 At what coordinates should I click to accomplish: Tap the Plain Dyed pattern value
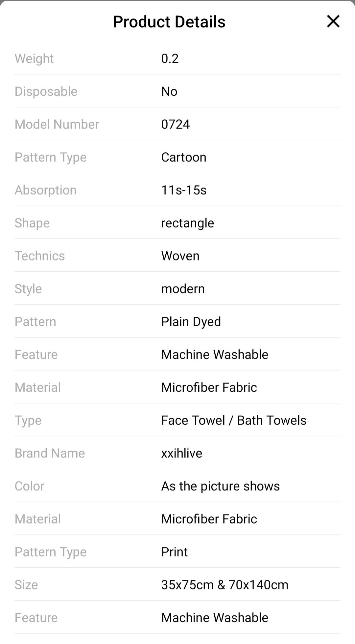[191, 322]
